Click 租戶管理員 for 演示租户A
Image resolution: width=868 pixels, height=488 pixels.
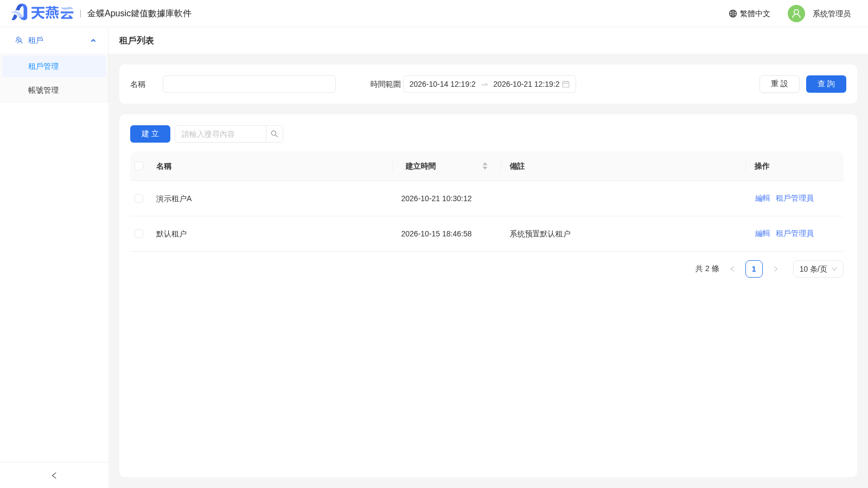tap(795, 198)
